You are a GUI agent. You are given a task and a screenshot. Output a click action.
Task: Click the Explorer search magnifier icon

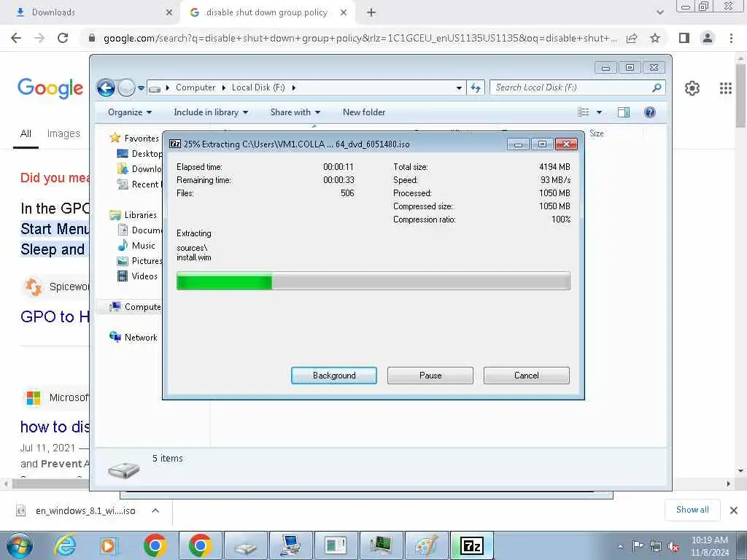(x=657, y=87)
